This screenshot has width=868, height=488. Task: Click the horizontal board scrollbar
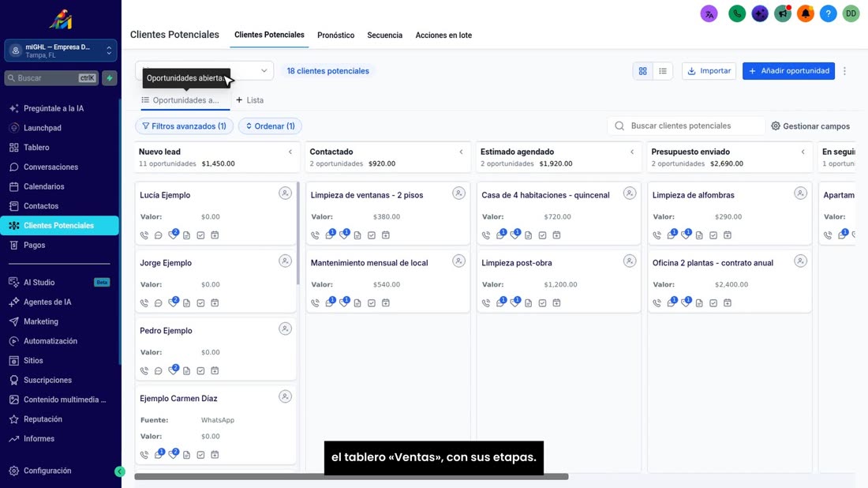(x=351, y=476)
